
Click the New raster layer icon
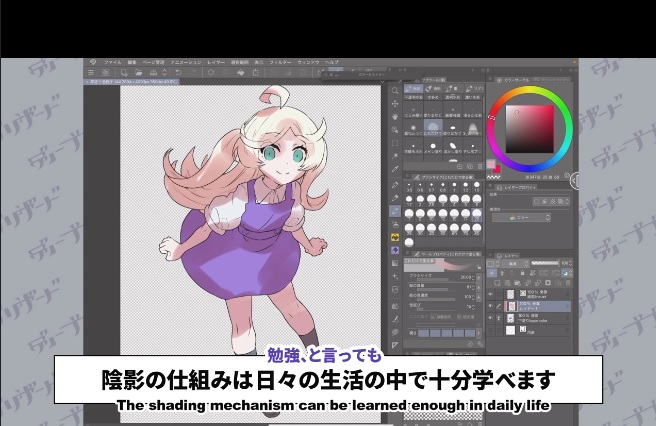(497, 283)
